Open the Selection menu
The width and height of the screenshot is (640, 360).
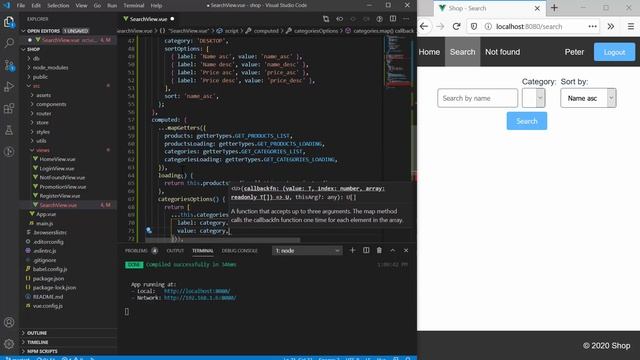pyautogui.click(x=58, y=6)
